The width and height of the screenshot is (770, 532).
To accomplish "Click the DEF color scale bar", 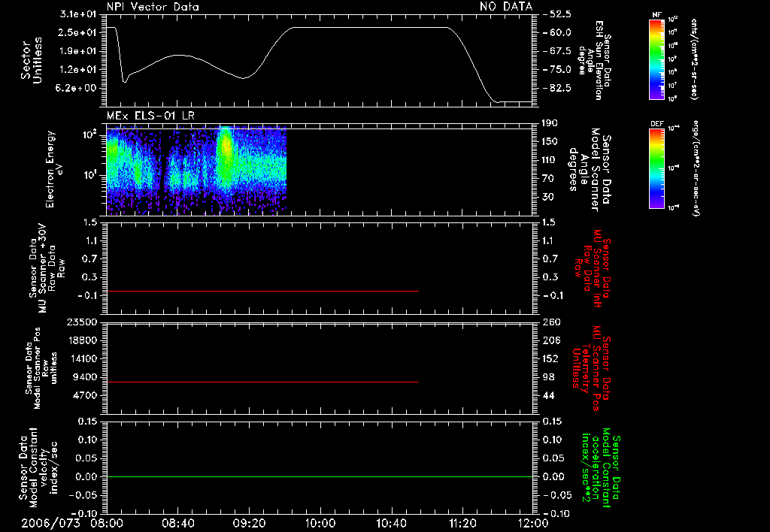I will point(657,168).
